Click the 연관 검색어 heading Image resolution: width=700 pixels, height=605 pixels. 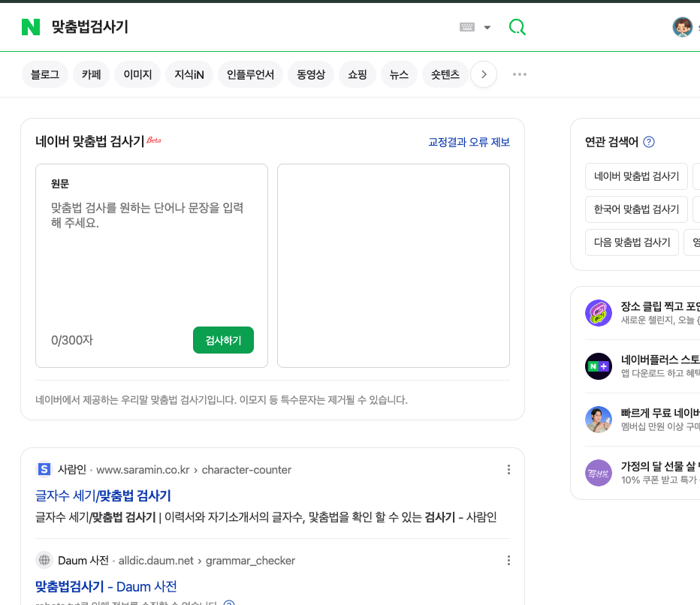pyautogui.click(x=611, y=142)
